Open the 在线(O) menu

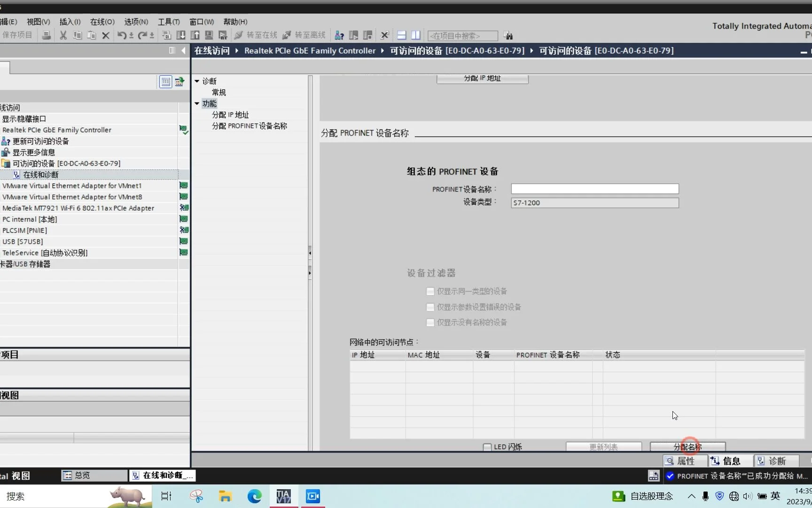(102, 22)
